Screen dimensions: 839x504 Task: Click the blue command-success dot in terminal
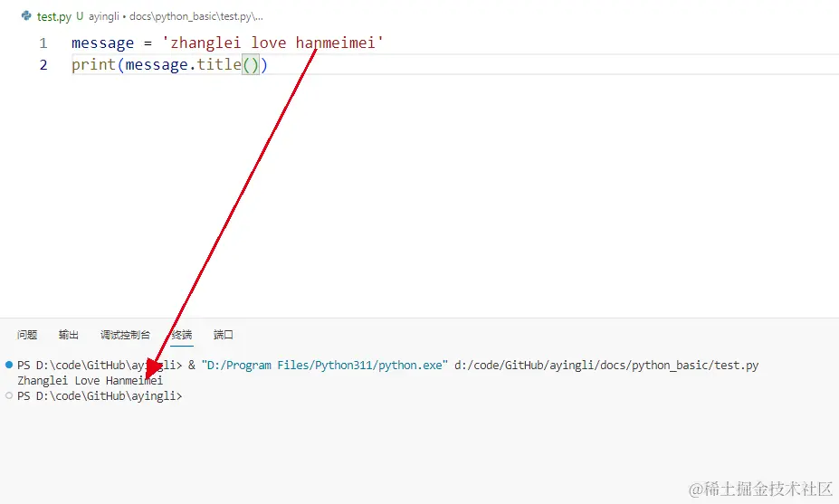9,365
